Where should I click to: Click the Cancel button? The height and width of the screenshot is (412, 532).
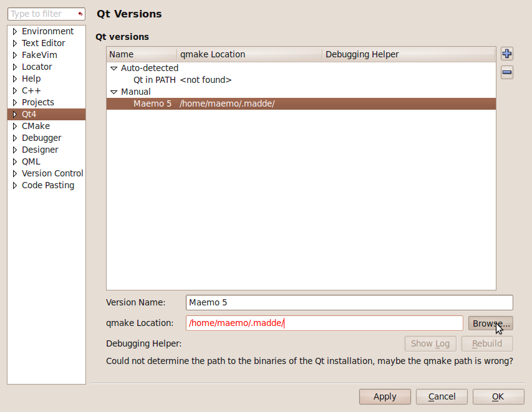[442, 396]
